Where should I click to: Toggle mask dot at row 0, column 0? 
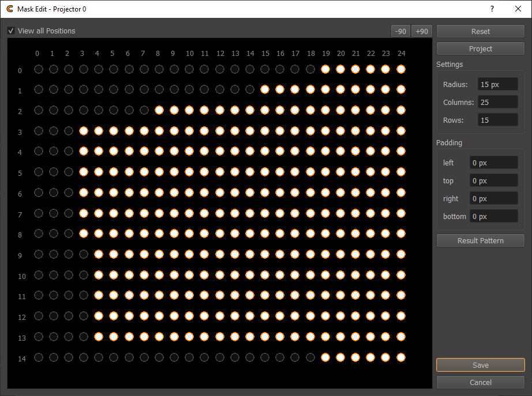(38, 69)
